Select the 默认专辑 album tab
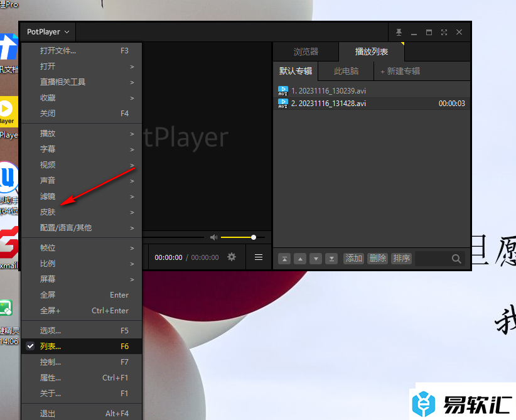 click(296, 71)
